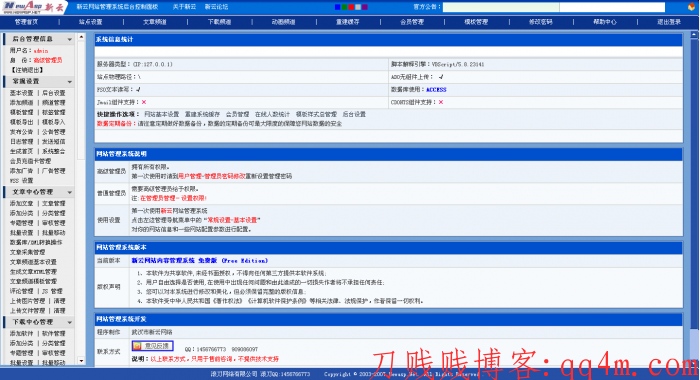Viewport: 700px width, 380px height.
Task: Open 公告管理 in the sidebar
Action: point(54,132)
